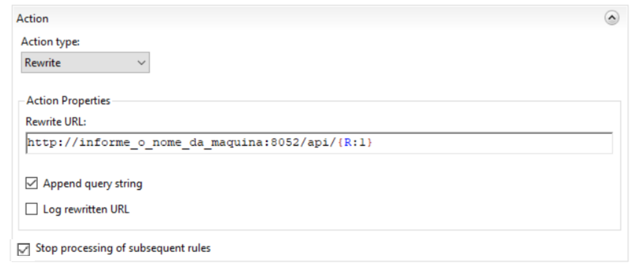Click empty space at the Rewrite URL field's end
Image resolution: width=644 pixels, height=270 pixels.
(x=530, y=143)
